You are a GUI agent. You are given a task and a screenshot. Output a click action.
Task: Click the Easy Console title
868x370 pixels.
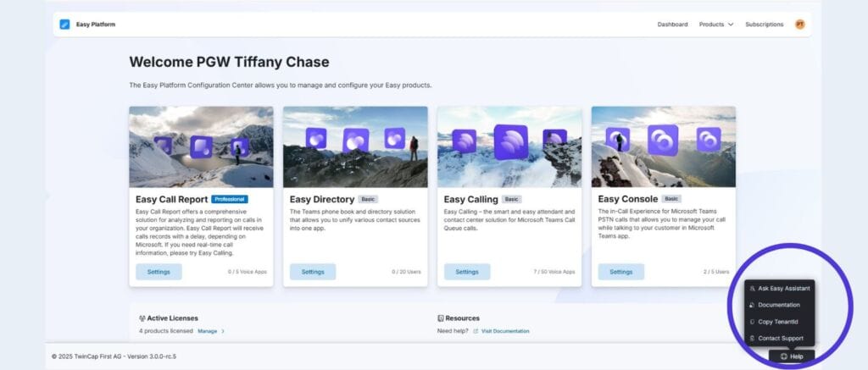point(628,199)
